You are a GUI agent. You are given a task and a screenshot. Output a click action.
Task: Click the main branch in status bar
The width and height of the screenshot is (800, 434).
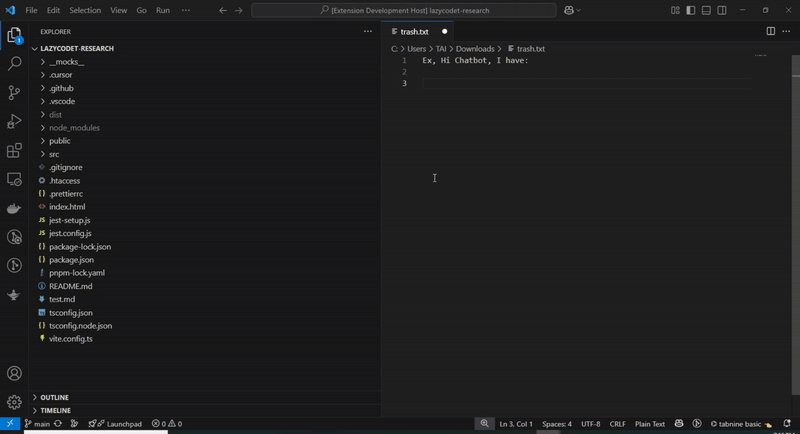click(37, 424)
